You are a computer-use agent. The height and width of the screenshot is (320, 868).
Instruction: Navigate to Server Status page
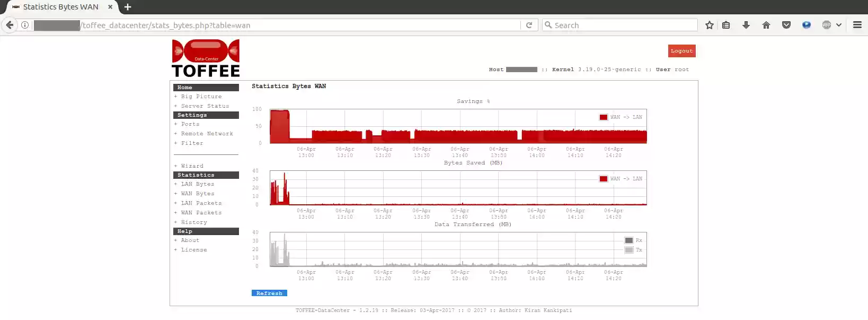[x=205, y=106]
